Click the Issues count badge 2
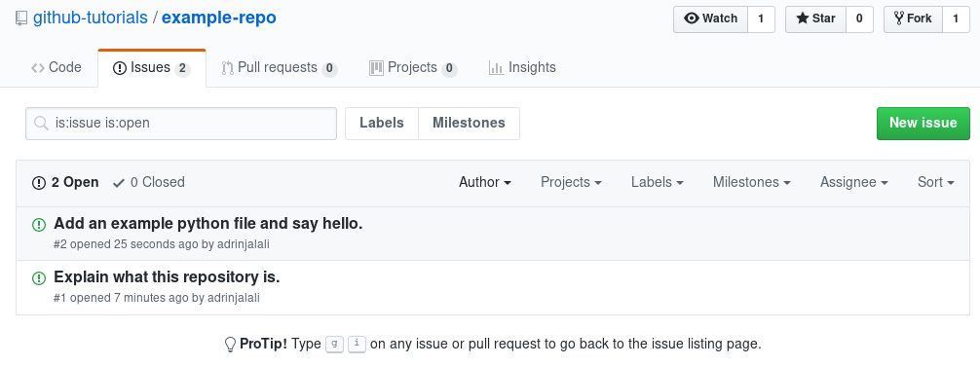 click(x=182, y=69)
